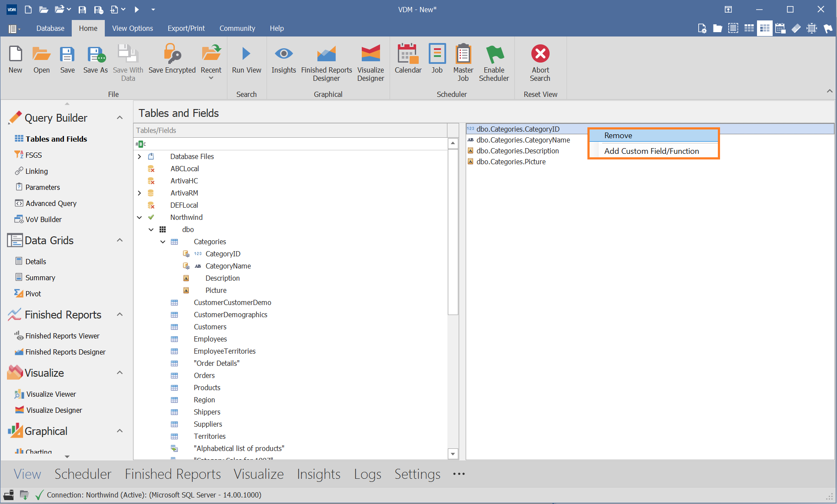Open the quick access toolbar customize arrow
The image size is (837, 504).
tap(153, 10)
